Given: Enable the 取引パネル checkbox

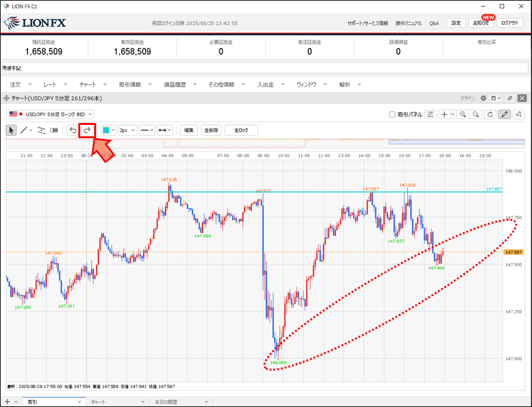Looking at the screenshot, I should [x=393, y=115].
